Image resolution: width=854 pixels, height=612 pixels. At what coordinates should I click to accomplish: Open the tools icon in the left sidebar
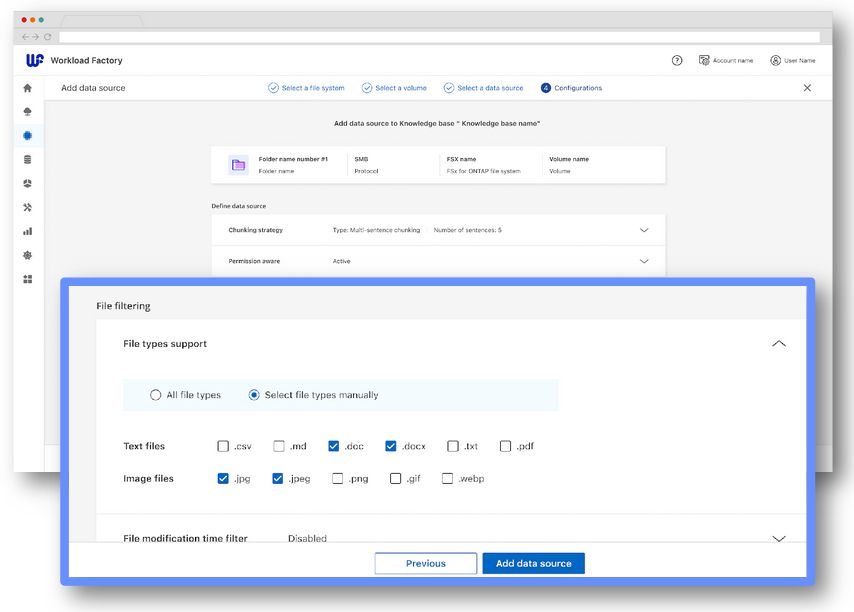coord(27,207)
